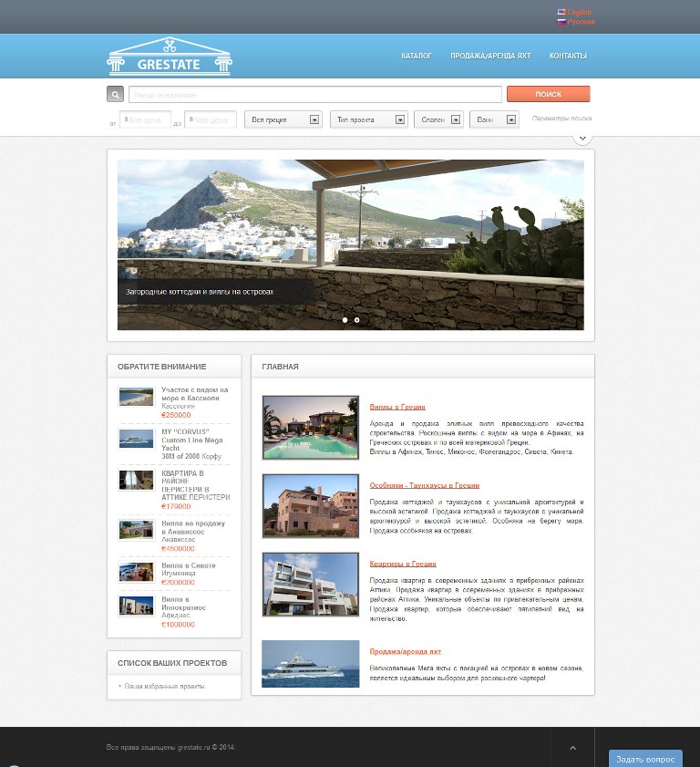Viewport: 700px width, 767px height.
Task: Open Виллы в Греции link
Action: coord(397,407)
